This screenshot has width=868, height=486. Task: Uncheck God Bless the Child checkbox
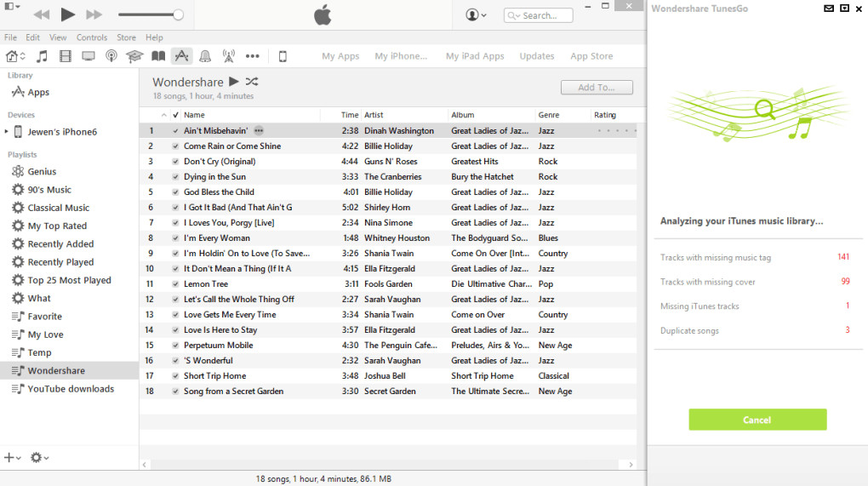[175, 192]
